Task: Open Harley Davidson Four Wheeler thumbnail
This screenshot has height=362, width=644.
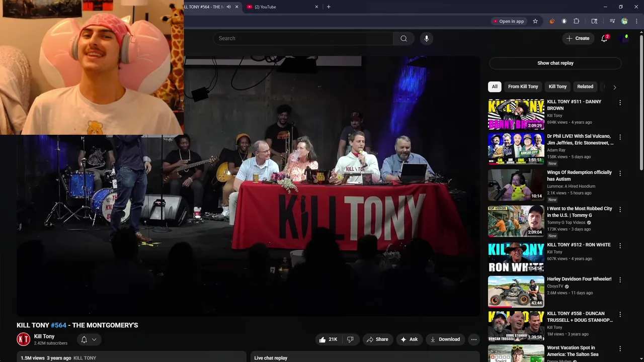Action: click(516, 292)
